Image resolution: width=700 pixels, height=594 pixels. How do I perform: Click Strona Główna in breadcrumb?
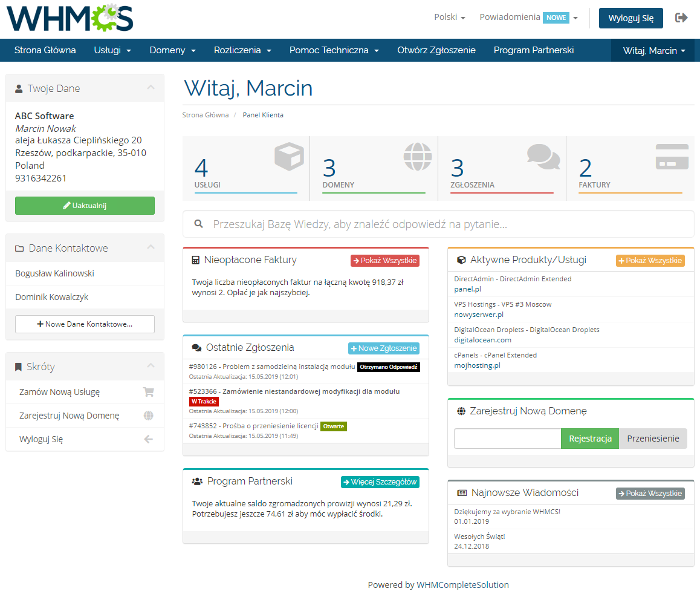click(x=206, y=115)
